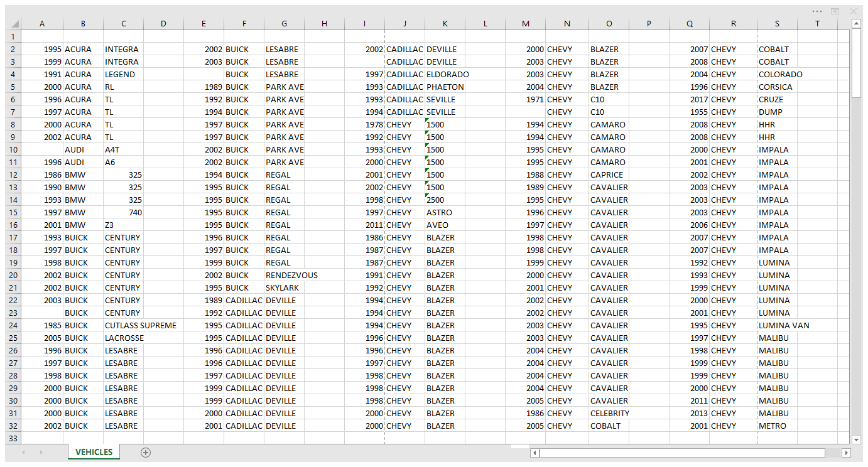
Task: Select the PHAETON cell
Action: click(445, 87)
